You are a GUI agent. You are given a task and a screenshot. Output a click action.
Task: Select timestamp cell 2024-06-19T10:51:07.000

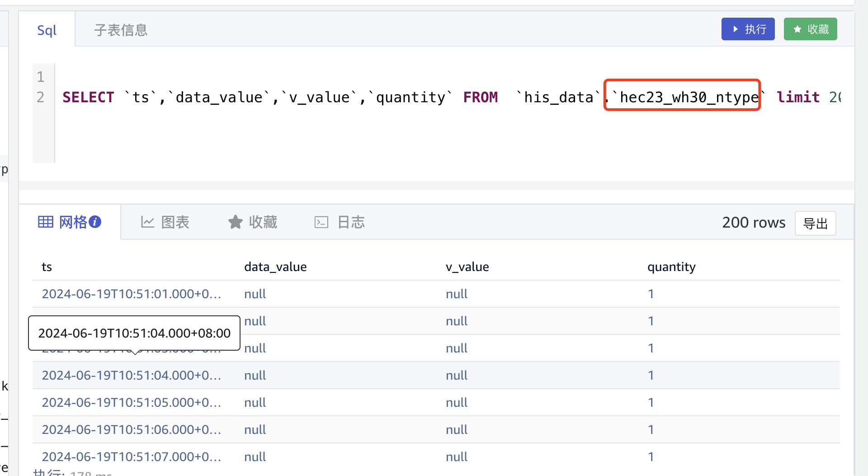point(132,457)
